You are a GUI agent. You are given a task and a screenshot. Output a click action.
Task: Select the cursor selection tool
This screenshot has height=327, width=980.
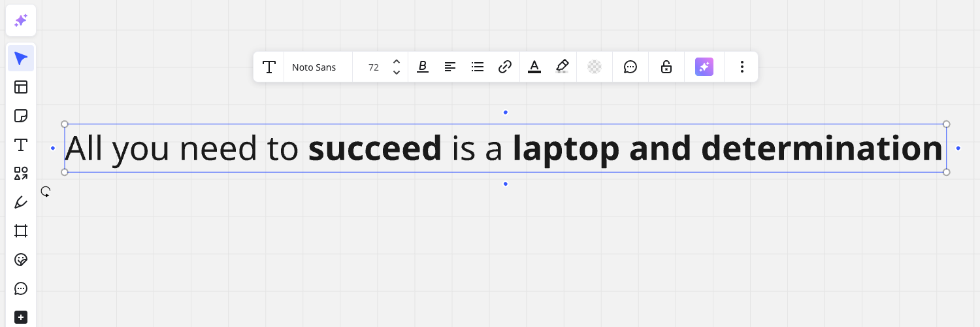[21, 59]
